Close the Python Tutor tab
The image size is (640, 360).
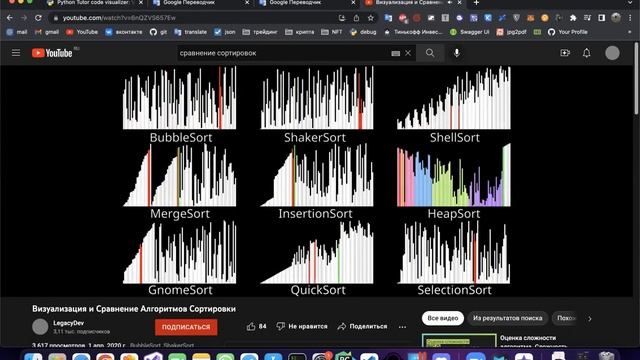tap(141, 2)
